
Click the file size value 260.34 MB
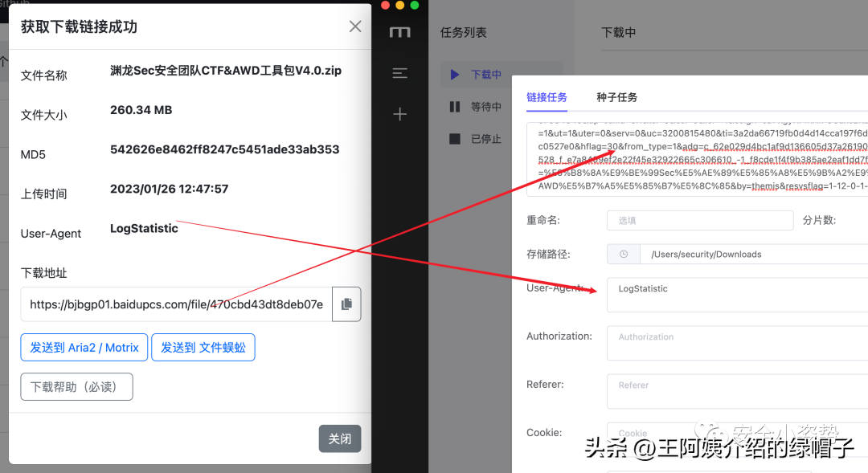141,110
